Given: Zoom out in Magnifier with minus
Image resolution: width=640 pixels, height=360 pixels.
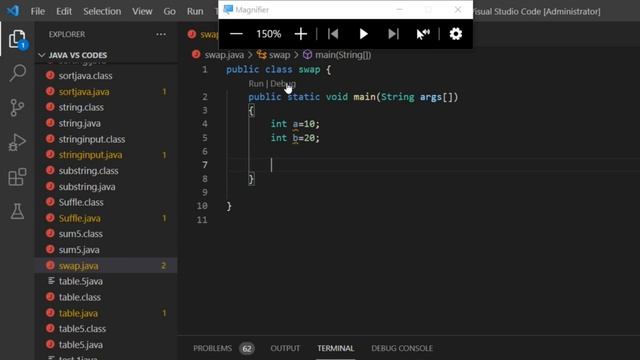Looking at the screenshot, I should (x=236, y=34).
